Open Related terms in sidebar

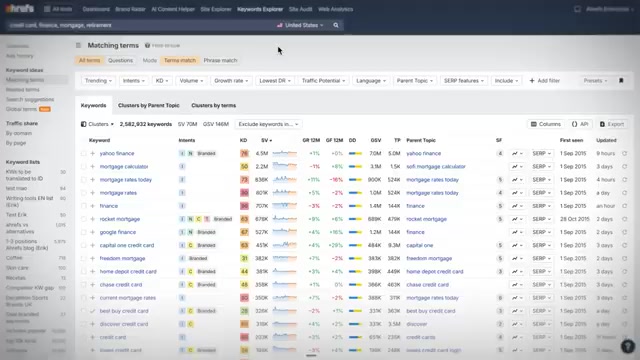[x=23, y=90]
